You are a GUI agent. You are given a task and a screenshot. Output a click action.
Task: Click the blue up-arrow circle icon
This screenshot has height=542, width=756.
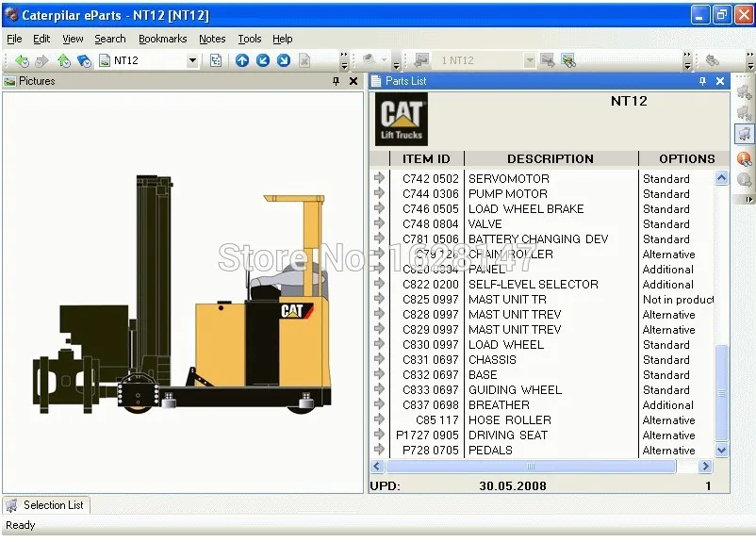pos(242,60)
